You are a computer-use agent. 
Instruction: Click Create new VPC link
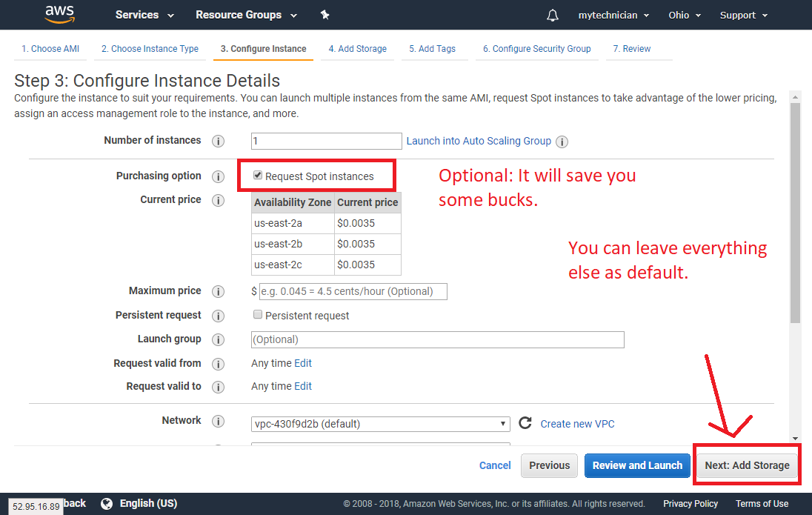pyautogui.click(x=577, y=424)
